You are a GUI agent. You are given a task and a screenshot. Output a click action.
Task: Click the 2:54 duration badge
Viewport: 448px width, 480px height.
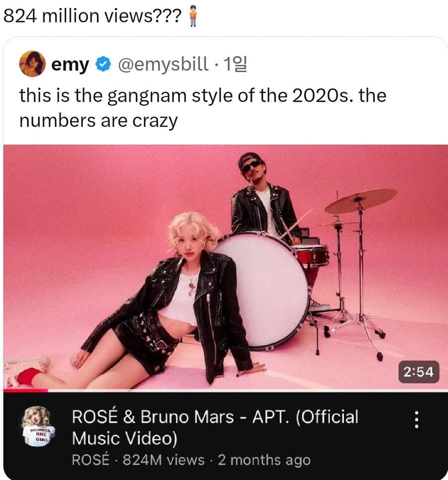[x=418, y=371]
